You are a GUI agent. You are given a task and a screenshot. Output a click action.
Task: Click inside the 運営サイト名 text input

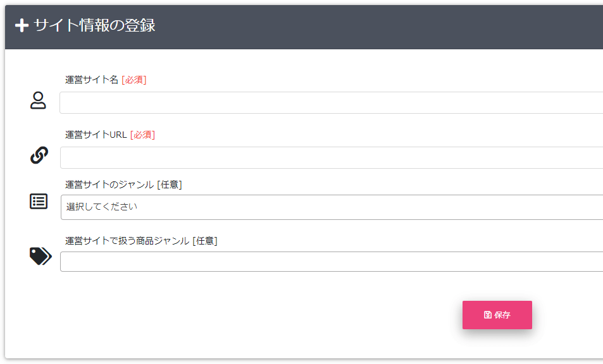pos(329,101)
